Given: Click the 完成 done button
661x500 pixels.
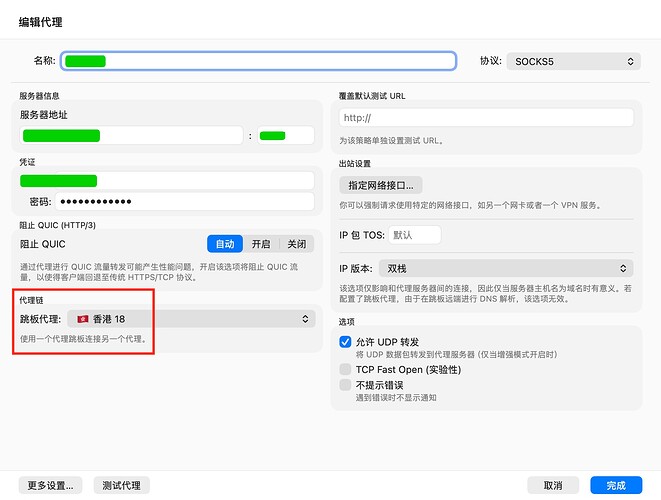Looking at the screenshot, I should point(616,485).
